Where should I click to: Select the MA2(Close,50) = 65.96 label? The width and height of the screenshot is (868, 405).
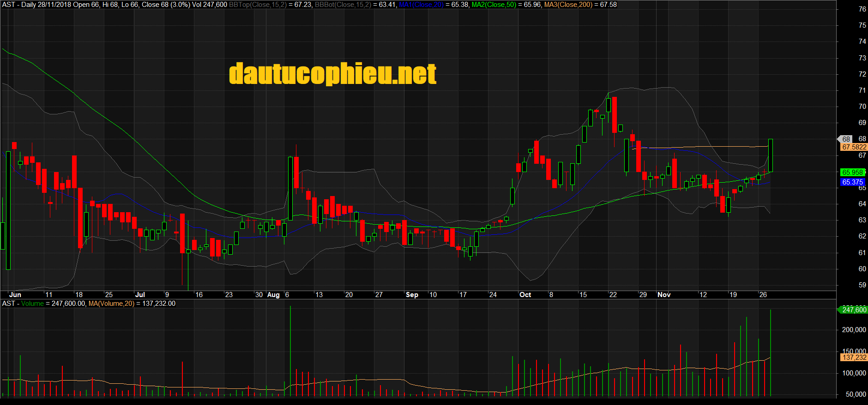[x=507, y=5]
